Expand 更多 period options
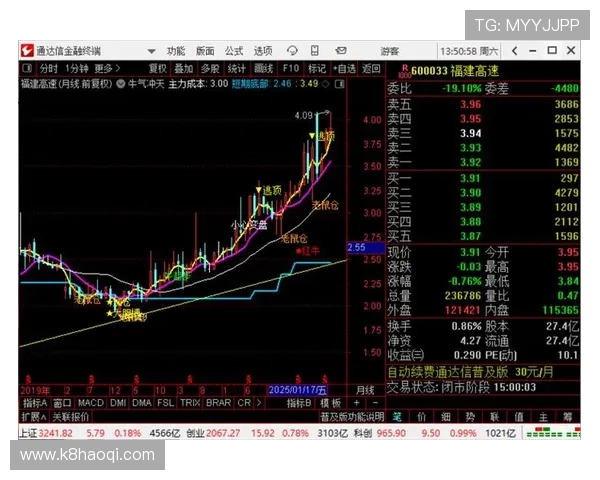This screenshot has height=480, width=600. tap(107, 69)
